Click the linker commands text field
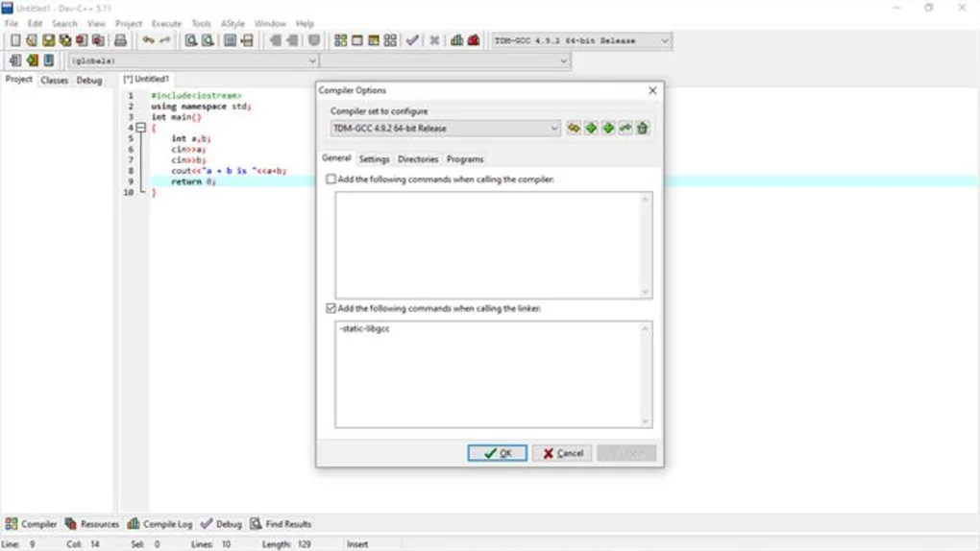980x551 pixels. (488, 374)
